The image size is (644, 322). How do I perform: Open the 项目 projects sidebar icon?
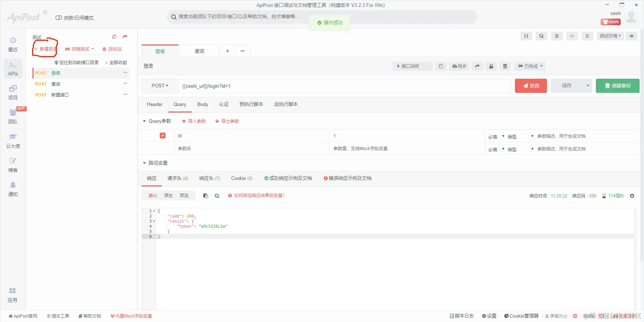click(13, 93)
